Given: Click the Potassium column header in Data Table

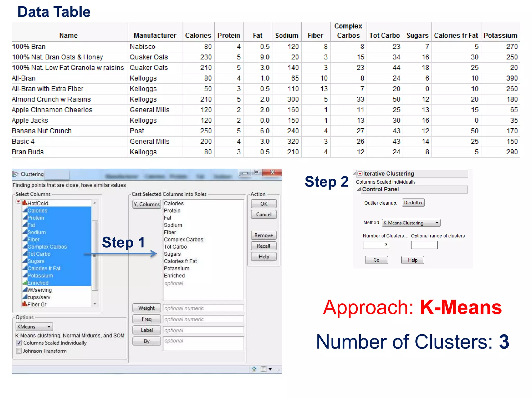Looking at the screenshot, I should pyautogui.click(x=500, y=35).
